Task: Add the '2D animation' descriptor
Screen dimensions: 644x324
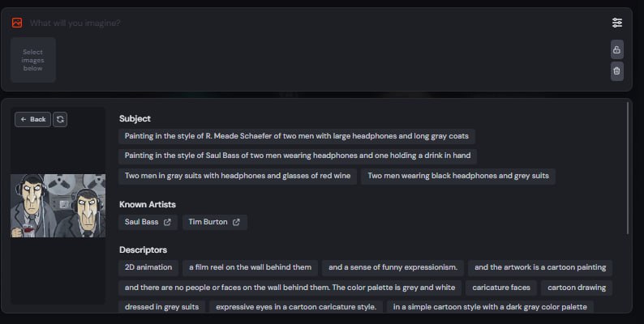Action: click(x=148, y=267)
